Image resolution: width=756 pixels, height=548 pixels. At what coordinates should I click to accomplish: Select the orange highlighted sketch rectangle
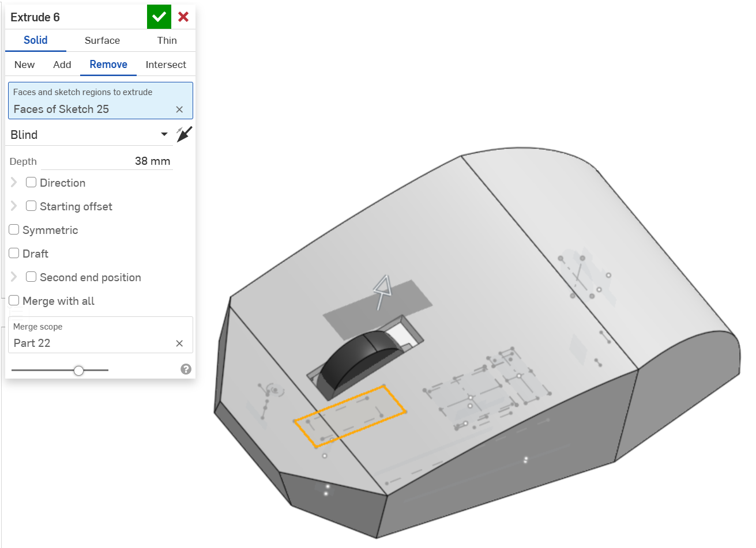click(350, 416)
